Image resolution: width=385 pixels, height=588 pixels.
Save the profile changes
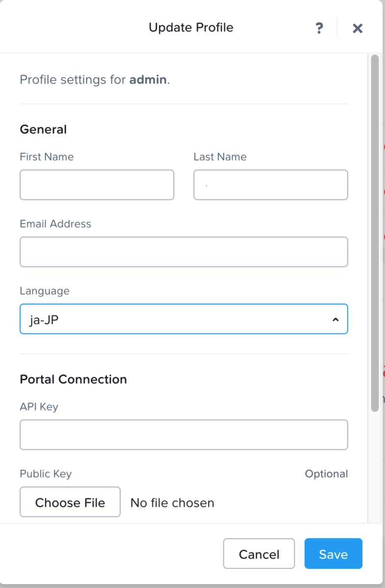click(x=333, y=554)
